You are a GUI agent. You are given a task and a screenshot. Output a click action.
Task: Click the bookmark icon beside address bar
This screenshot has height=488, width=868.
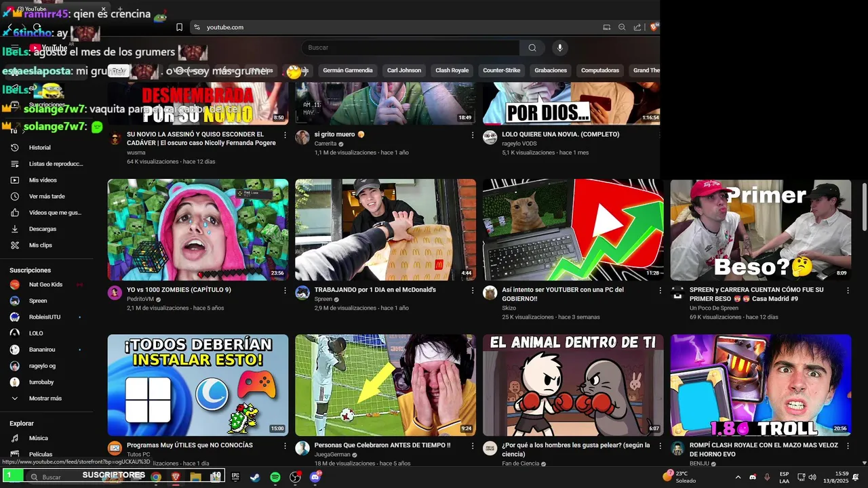[x=179, y=27]
